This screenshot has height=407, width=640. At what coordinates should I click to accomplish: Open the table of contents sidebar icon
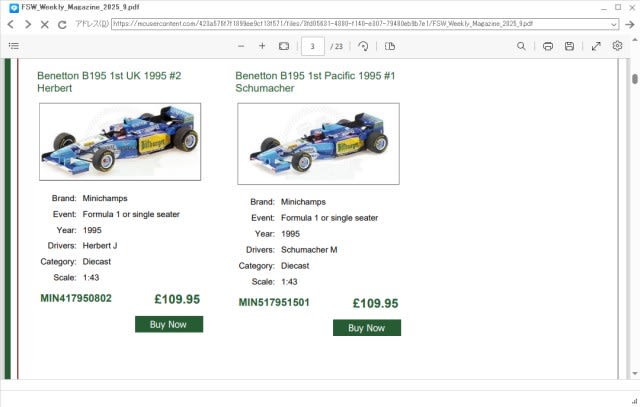coord(14,46)
